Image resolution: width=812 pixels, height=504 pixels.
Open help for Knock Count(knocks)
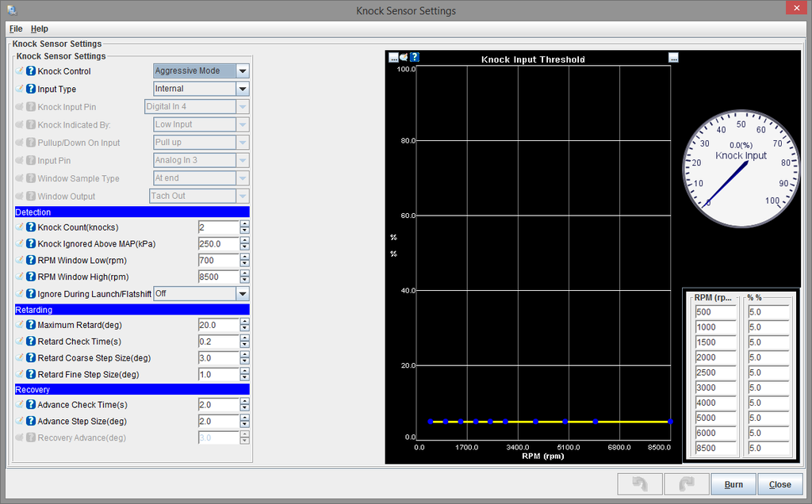click(31, 227)
